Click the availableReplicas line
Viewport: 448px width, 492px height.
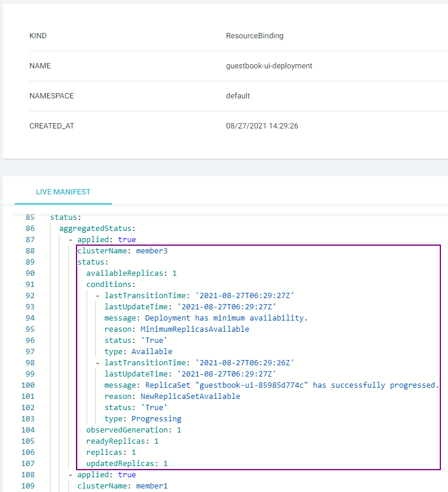131,273
